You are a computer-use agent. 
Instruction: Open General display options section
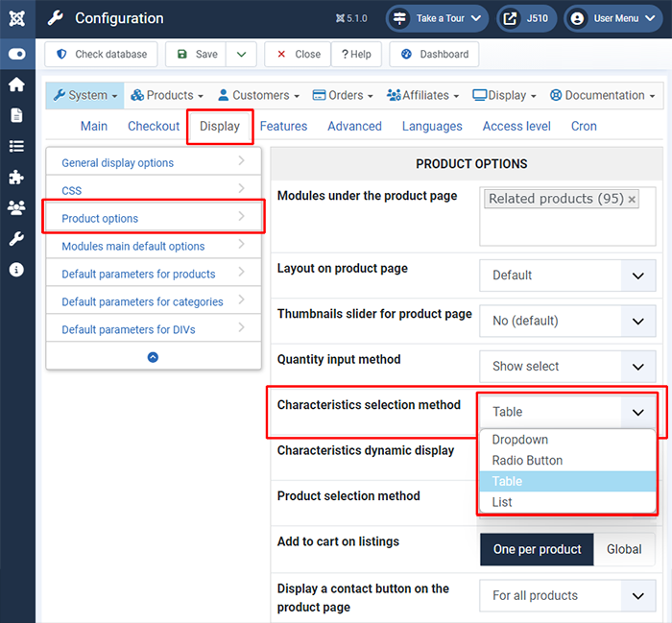[154, 161]
